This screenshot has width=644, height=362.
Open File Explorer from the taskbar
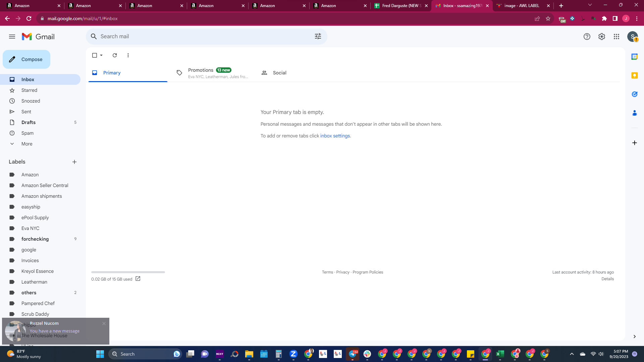click(x=249, y=354)
